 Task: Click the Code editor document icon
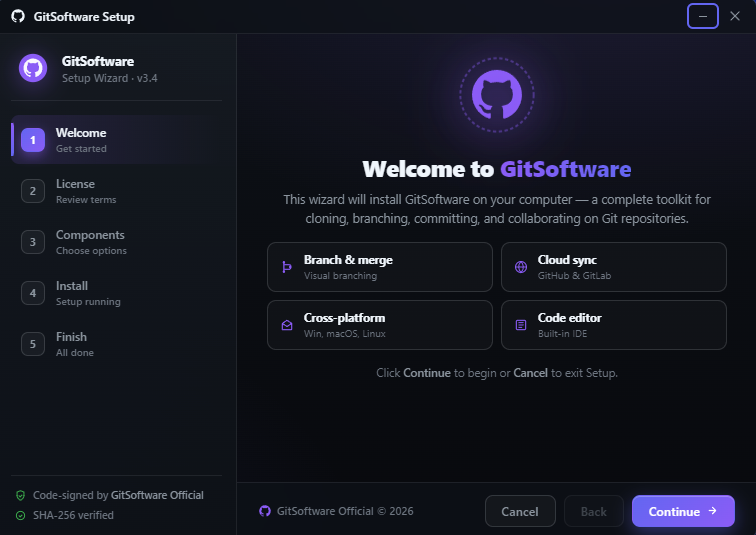[521, 325]
